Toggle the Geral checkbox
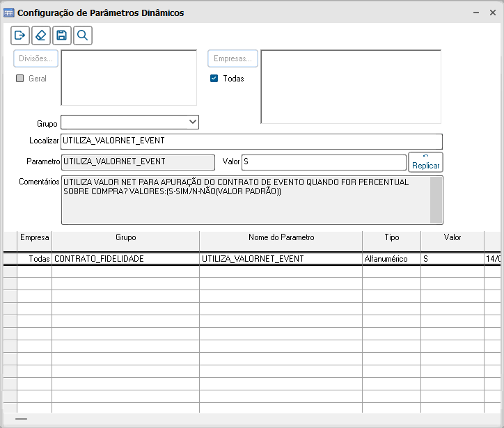Screen dimensions: 504x428 tap(20, 79)
